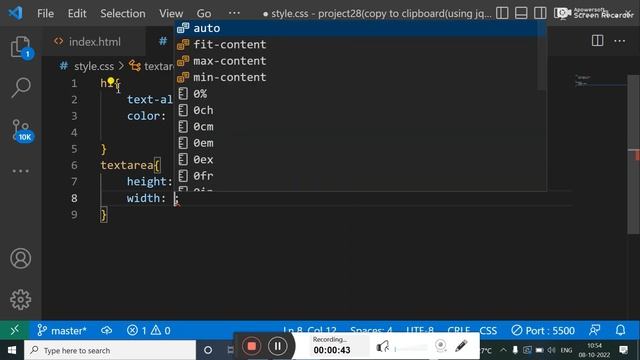The height and width of the screenshot is (360, 640).
Task: Open the View menu
Action: pos(171,13)
